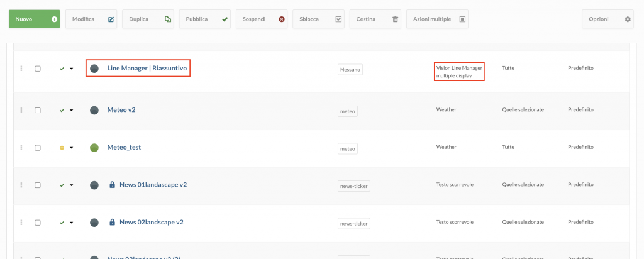Click the Duplica toolbar button
This screenshot has width=644, height=259.
pos(148,19)
